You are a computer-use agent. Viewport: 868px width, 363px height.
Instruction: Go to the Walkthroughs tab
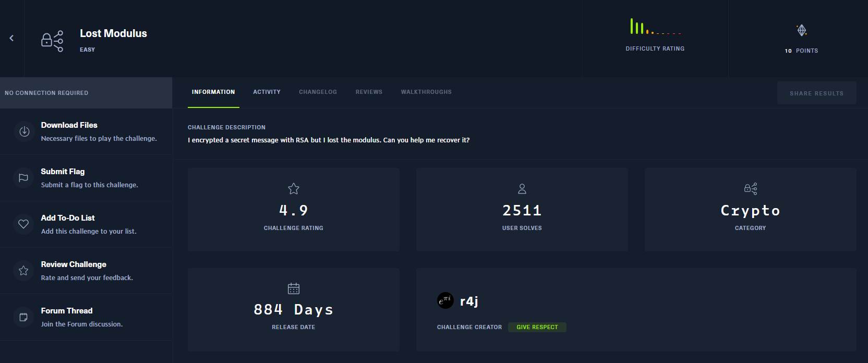coord(426,92)
